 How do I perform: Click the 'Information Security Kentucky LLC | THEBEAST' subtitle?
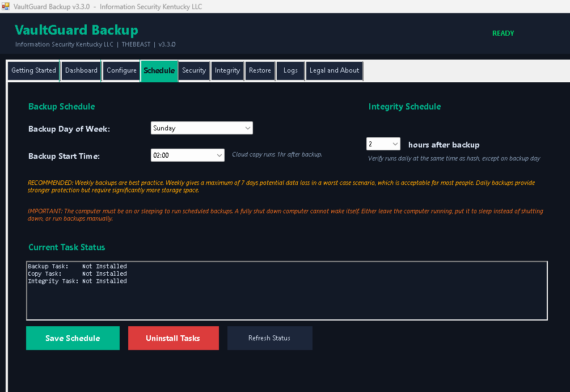[95, 44]
